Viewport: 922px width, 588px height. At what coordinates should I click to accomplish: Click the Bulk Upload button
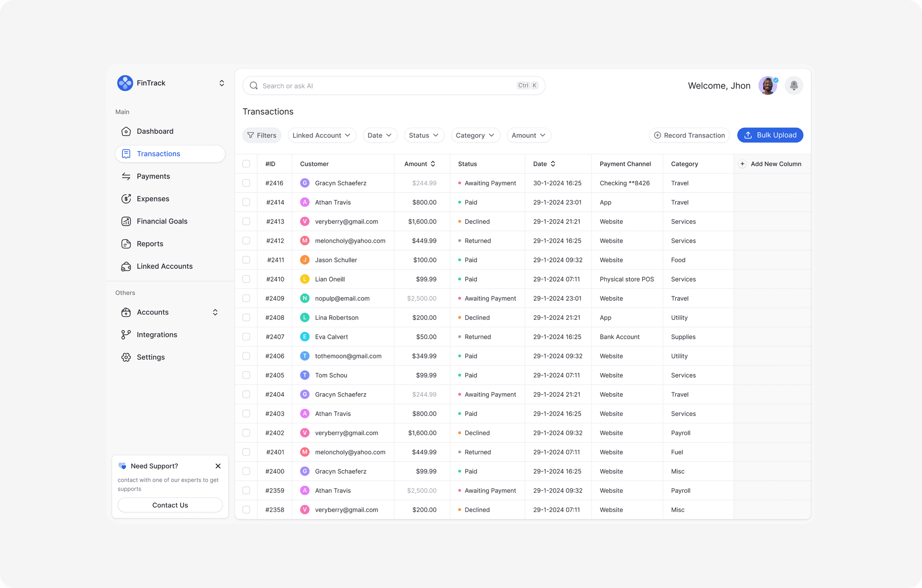click(770, 135)
